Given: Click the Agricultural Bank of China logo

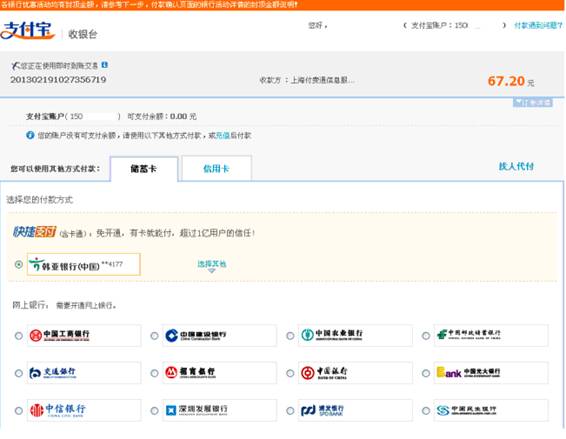Looking at the screenshot, I should (x=332, y=335).
